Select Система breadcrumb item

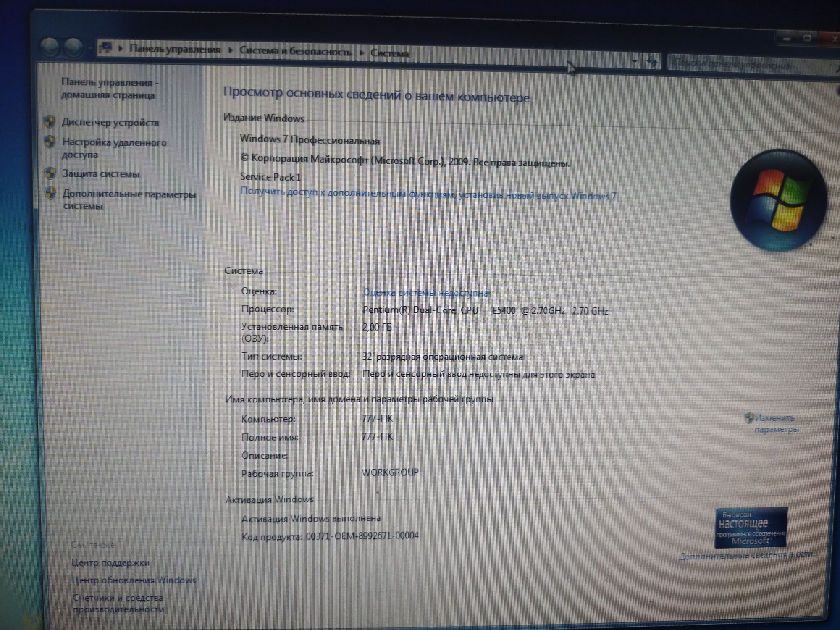coord(389,53)
